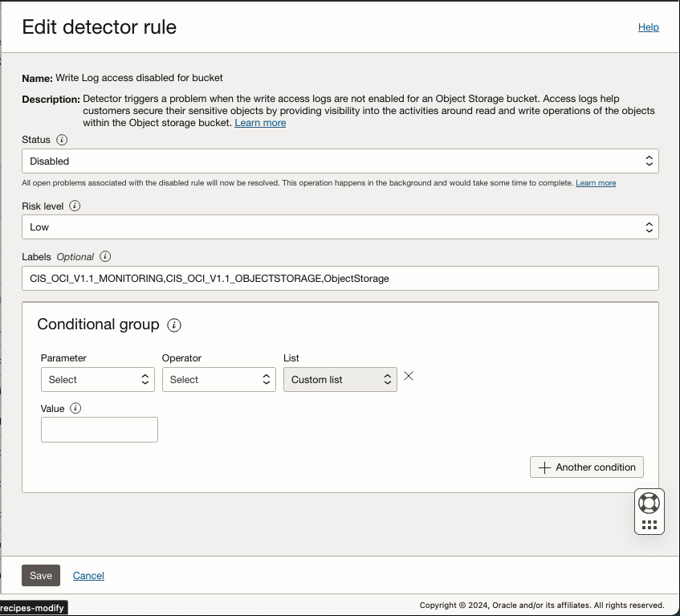This screenshot has height=616, width=680.
Task: Open the floating help widget life-ring icon
Action: coord(649,504)
